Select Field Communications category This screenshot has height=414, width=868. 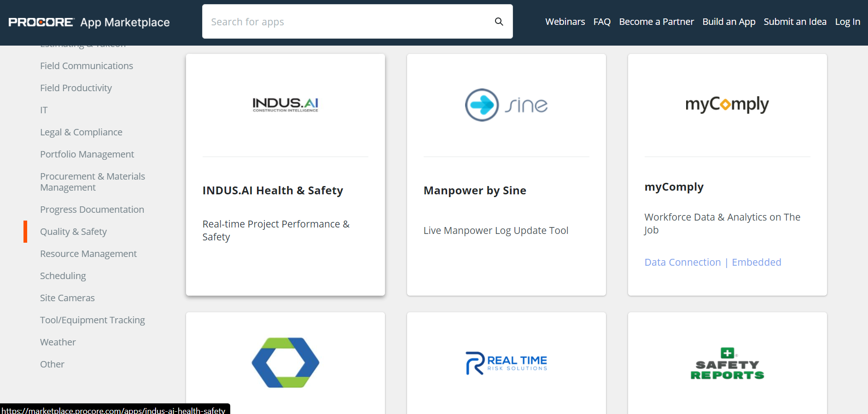click(87, 66)
